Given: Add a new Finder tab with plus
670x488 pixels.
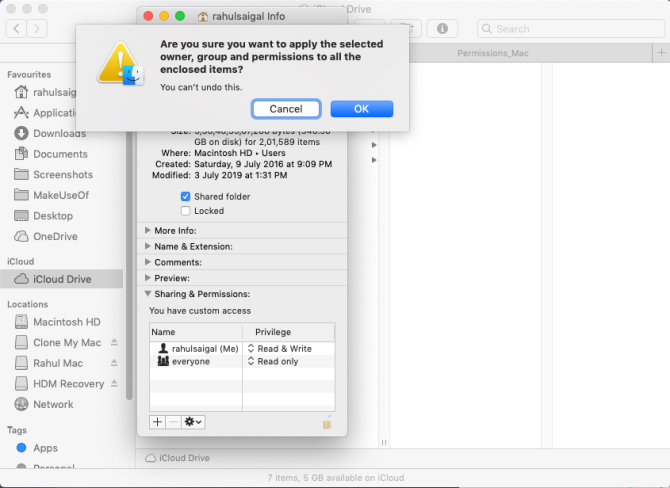Looking at the screenshot, I should coord(660,52).
